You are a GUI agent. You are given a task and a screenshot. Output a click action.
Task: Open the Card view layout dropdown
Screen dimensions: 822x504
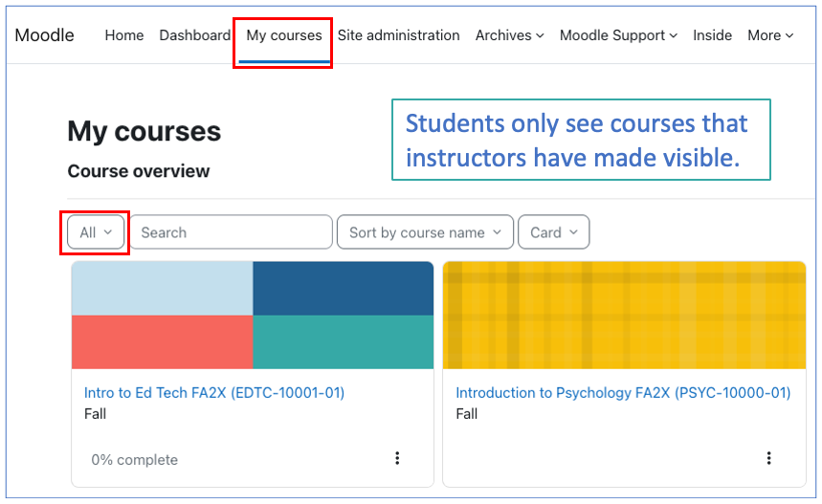coord(554,232)
